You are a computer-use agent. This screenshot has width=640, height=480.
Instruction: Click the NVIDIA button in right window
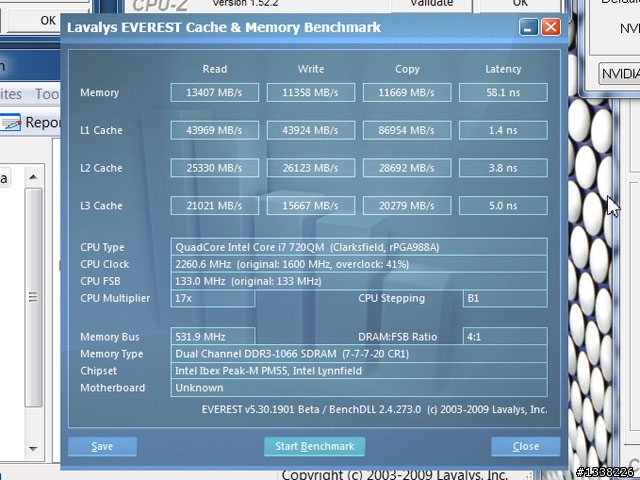pos(619,73)
